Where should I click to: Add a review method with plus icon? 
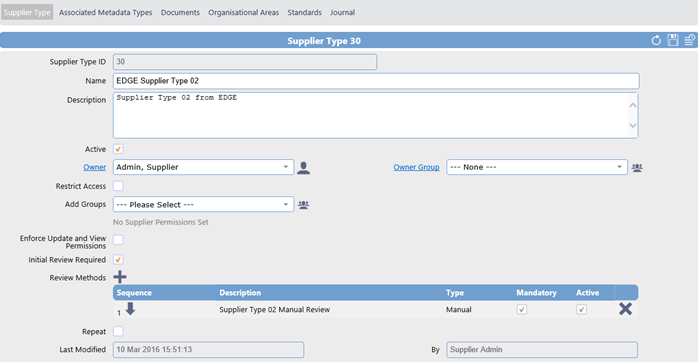[x=120, y=277]
